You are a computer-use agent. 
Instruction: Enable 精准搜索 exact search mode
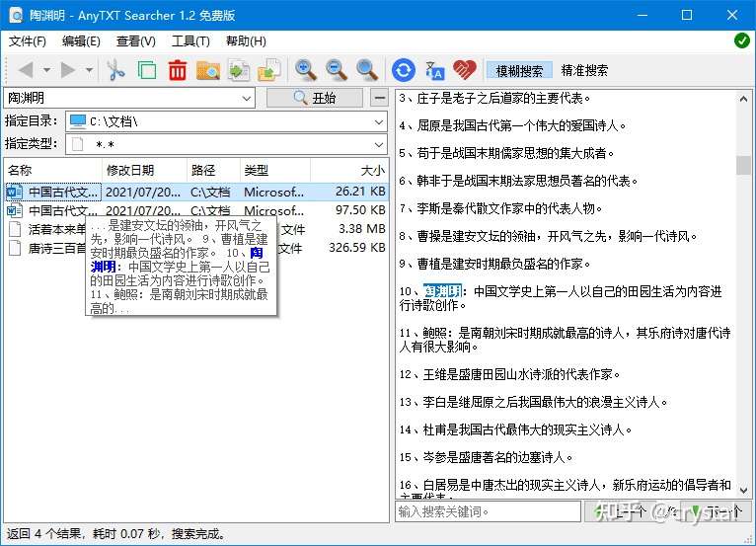point(584,71)
